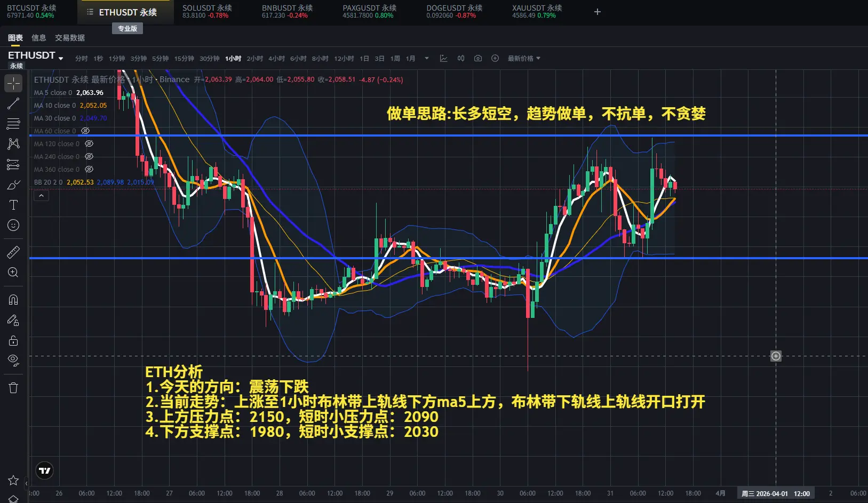Image resolution: width=868 pixels, height=503 pixels.
Task: Open the 最新价格 price type dropdown
Action: [524, 58]
